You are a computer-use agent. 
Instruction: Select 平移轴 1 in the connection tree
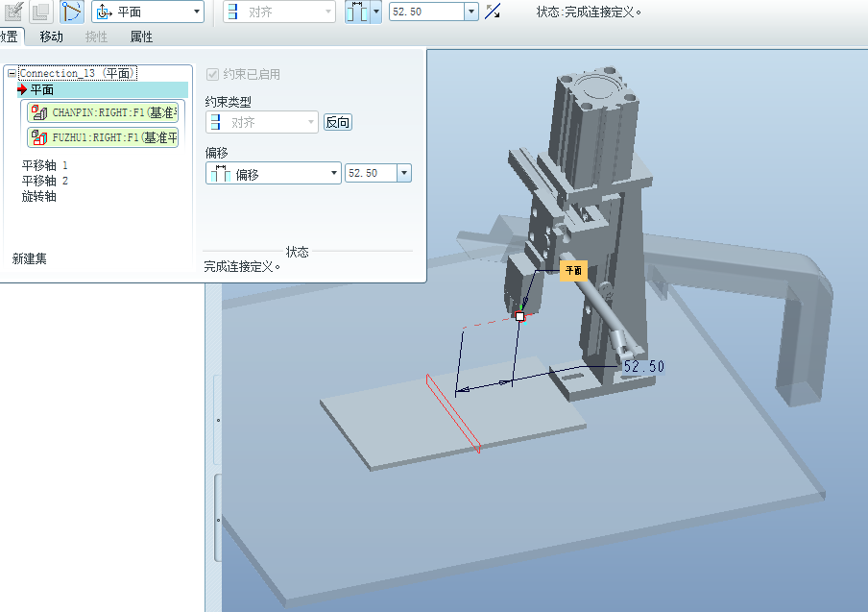tap(45, 165)
